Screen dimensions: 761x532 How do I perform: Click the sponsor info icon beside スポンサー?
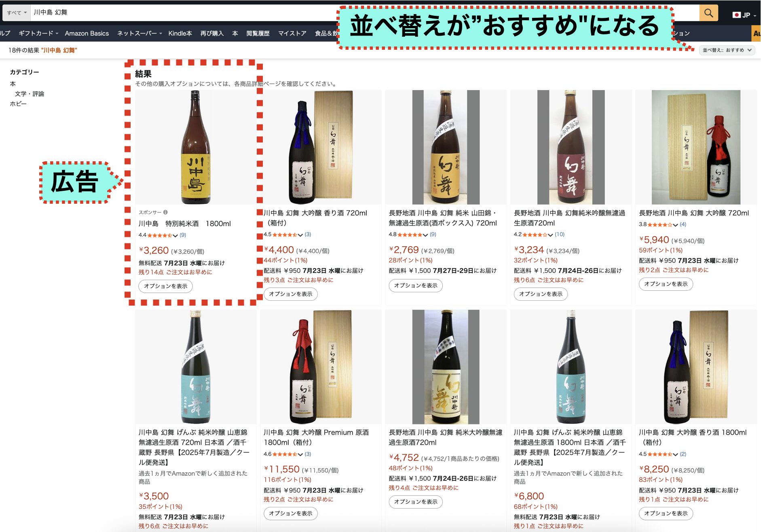tap(165, 212)
